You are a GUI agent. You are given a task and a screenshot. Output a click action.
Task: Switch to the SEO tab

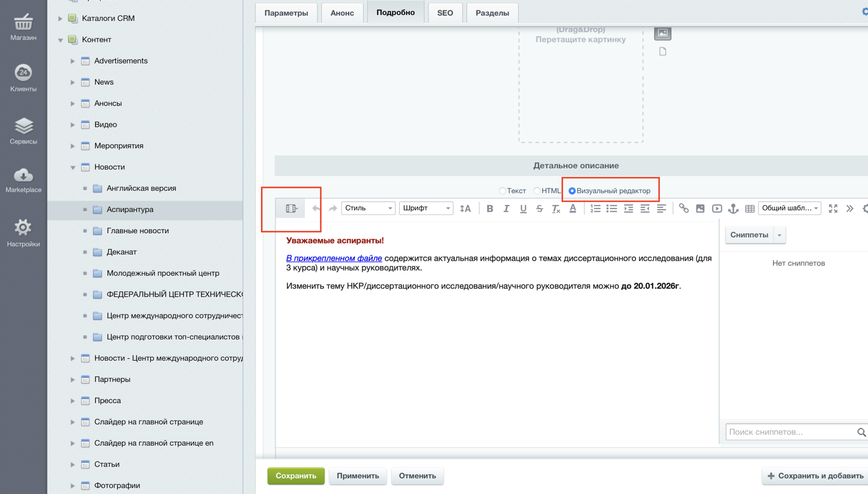(x=445, y=13)
